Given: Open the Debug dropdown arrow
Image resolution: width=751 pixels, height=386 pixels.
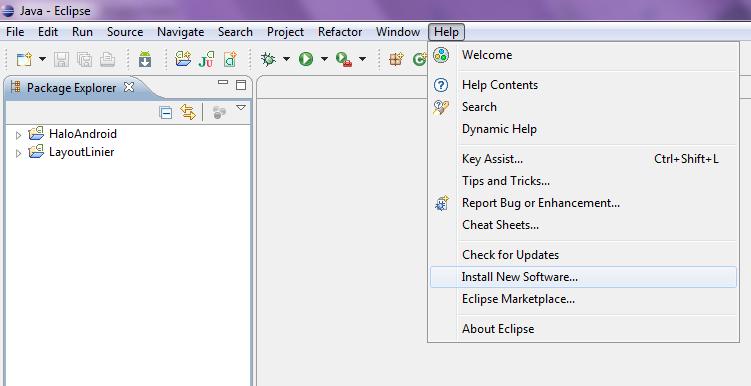Looking at the screenshot, I should point(286,59).
